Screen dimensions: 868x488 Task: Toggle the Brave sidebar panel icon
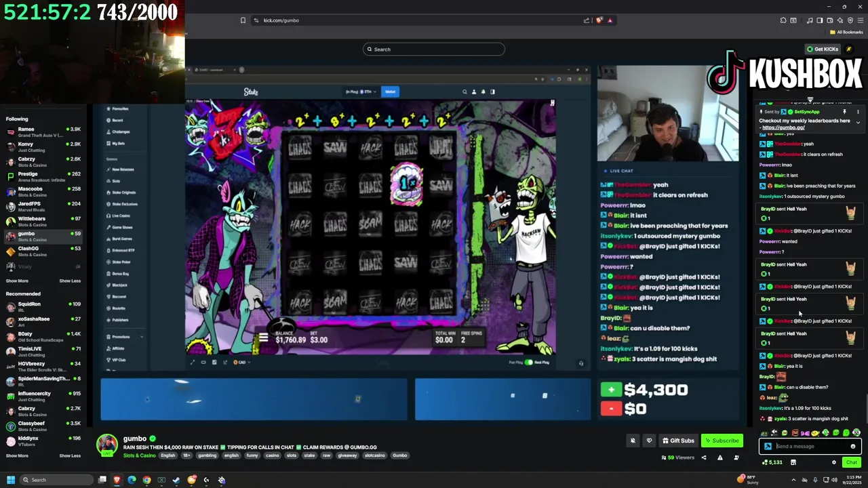click(820, 20)
